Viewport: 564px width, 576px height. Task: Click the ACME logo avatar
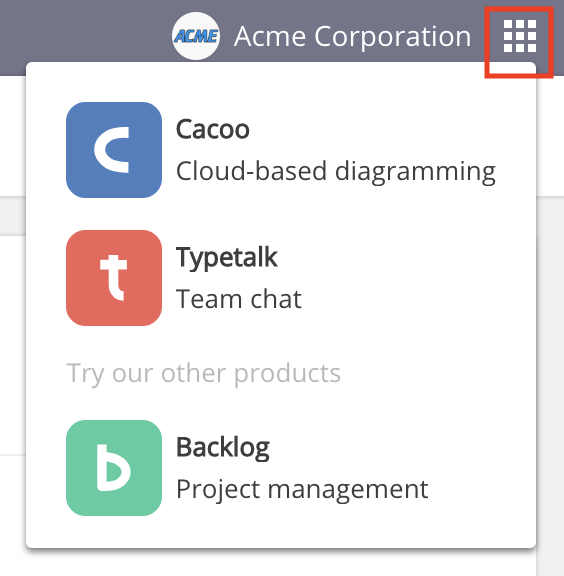pos(196,36)
